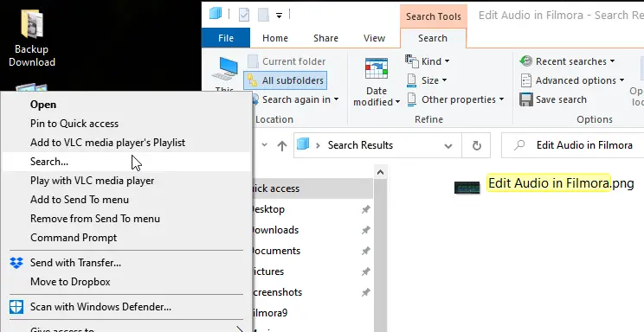Image resolution: width=644 pixels, height=332 pixels.
Task: Click the Search Tools contextual tab
Action: tap(434, 16)
